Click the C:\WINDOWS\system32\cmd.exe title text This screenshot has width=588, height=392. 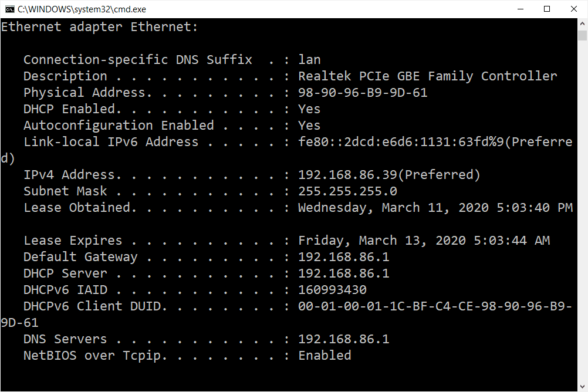point(82,9)
